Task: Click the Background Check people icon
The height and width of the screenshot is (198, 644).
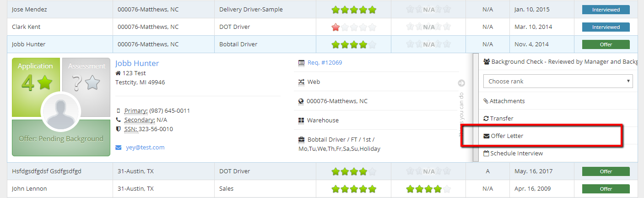Action: (x=487, y=62)
